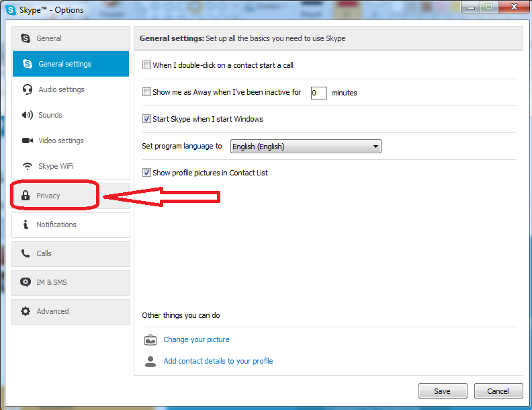The height and width of the screenshot is (410, 532).
Task: Uncheck Show profile pictures in Contact List
Action: click(146, 173)
